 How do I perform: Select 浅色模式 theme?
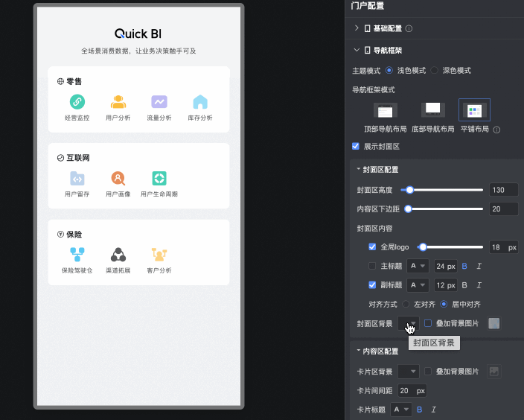point(389,71)
